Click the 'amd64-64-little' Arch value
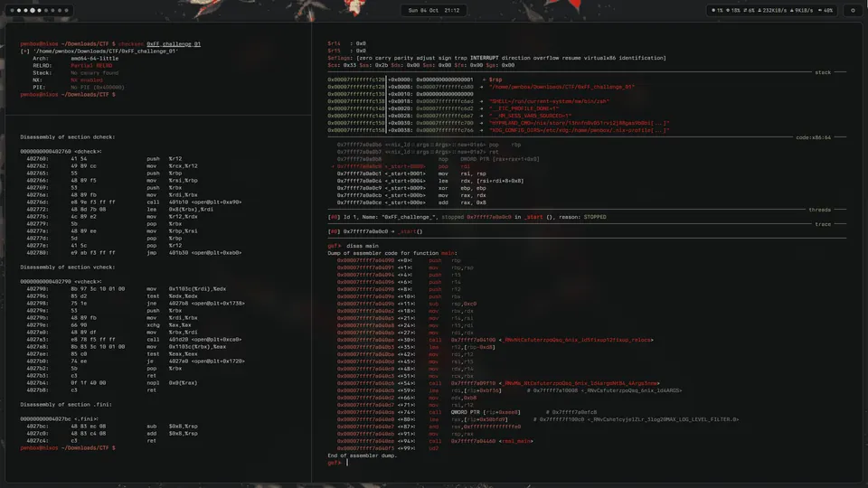 pyautogui.click(x=94, y=58)
